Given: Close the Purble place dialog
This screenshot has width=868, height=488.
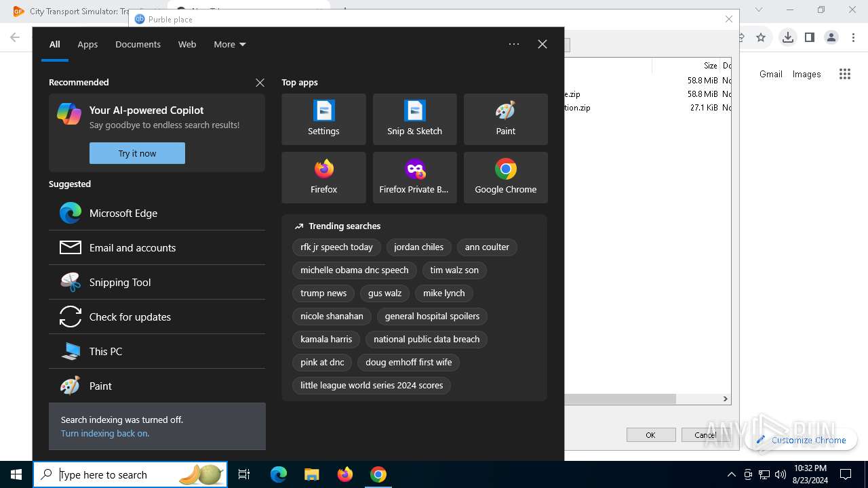Looking at the screenshot, I should [x=729, y=19].
